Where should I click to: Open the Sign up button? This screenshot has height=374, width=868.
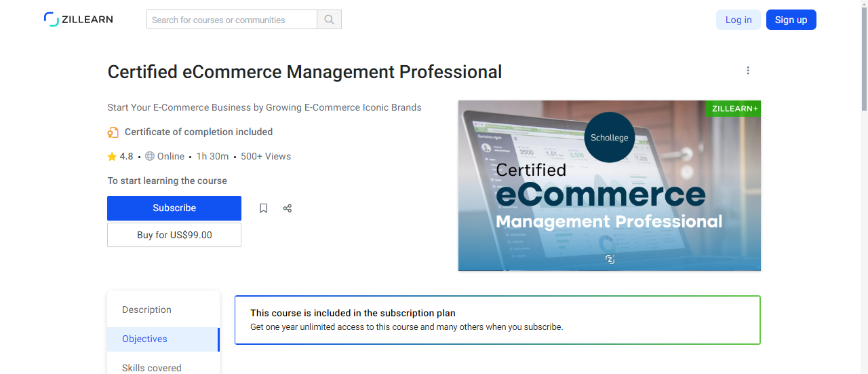click(x=791, y=20)
